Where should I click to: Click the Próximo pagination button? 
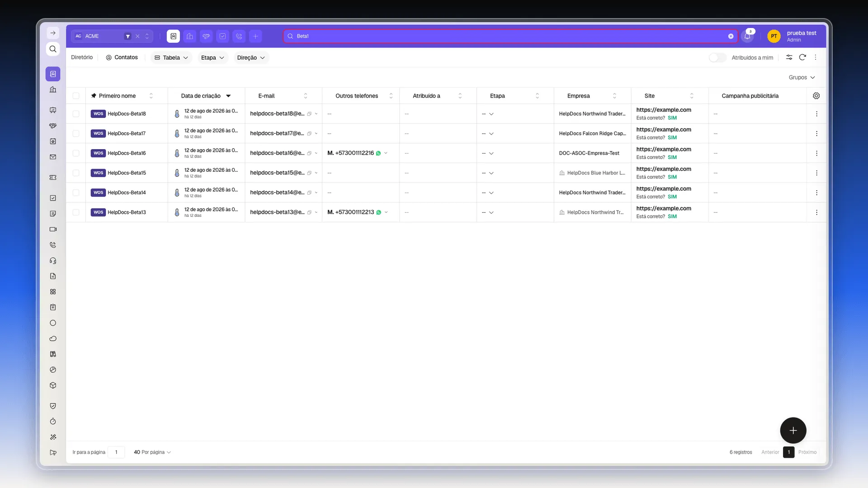[807, 452]
